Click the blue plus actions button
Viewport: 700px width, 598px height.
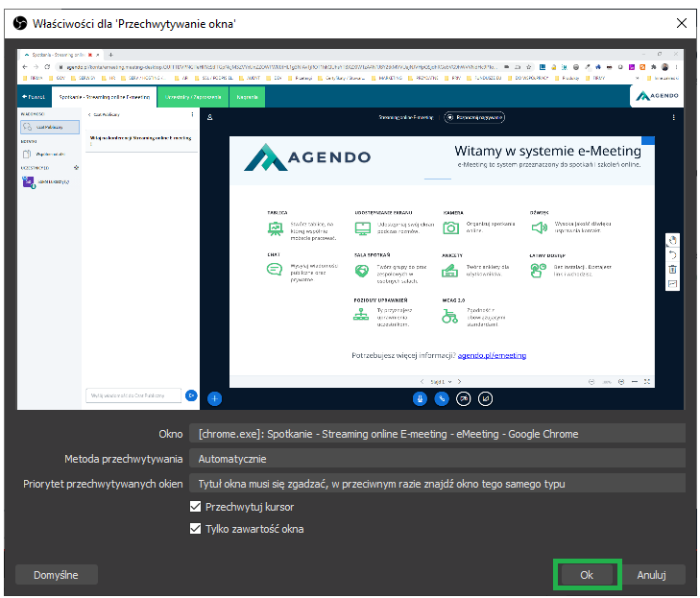215,397
